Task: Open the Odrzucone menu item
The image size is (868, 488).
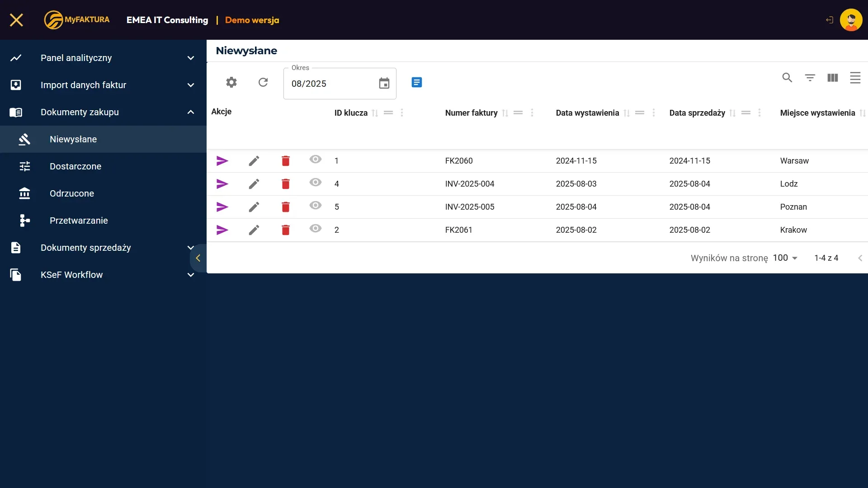Action: 72,193
